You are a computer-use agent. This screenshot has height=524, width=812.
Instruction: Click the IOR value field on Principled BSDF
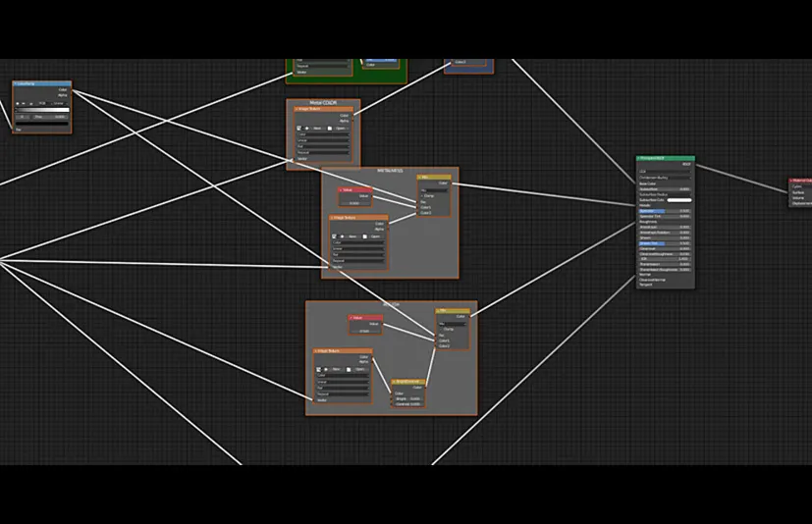(665, 259)
